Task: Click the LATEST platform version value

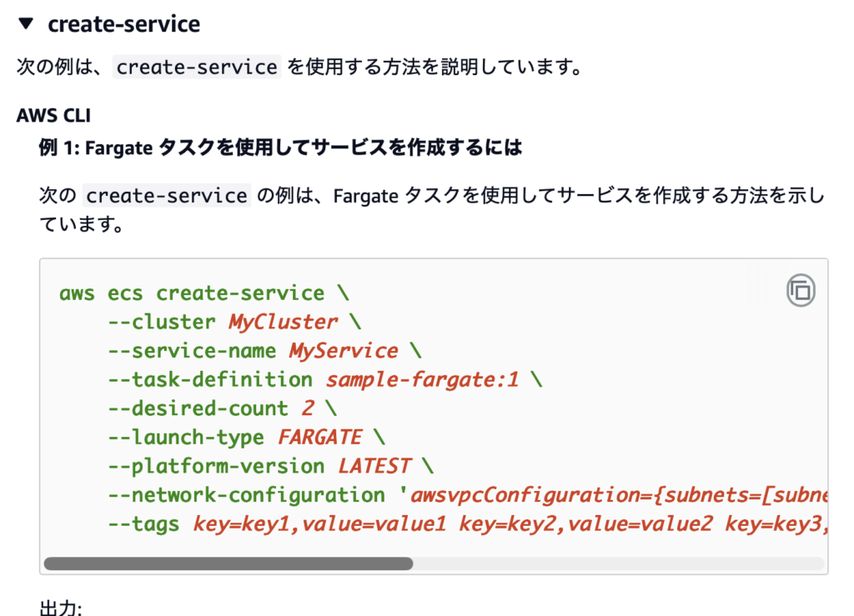Action: [374, 466]
